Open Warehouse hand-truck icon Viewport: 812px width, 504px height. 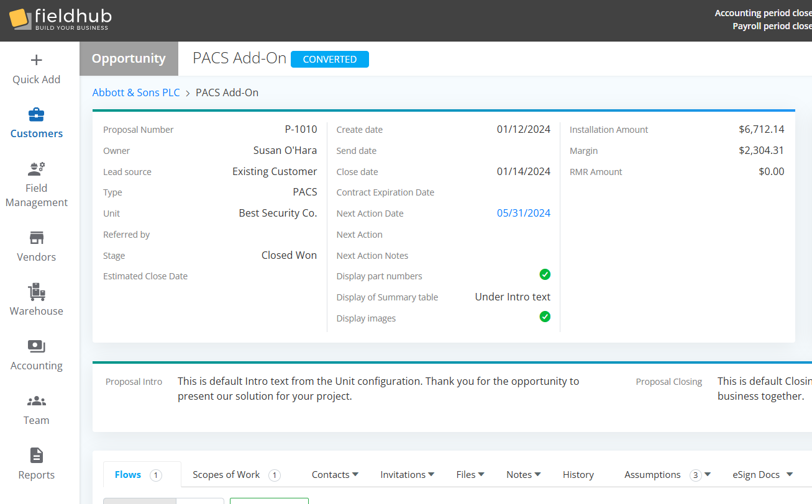(x=37, y=292)
